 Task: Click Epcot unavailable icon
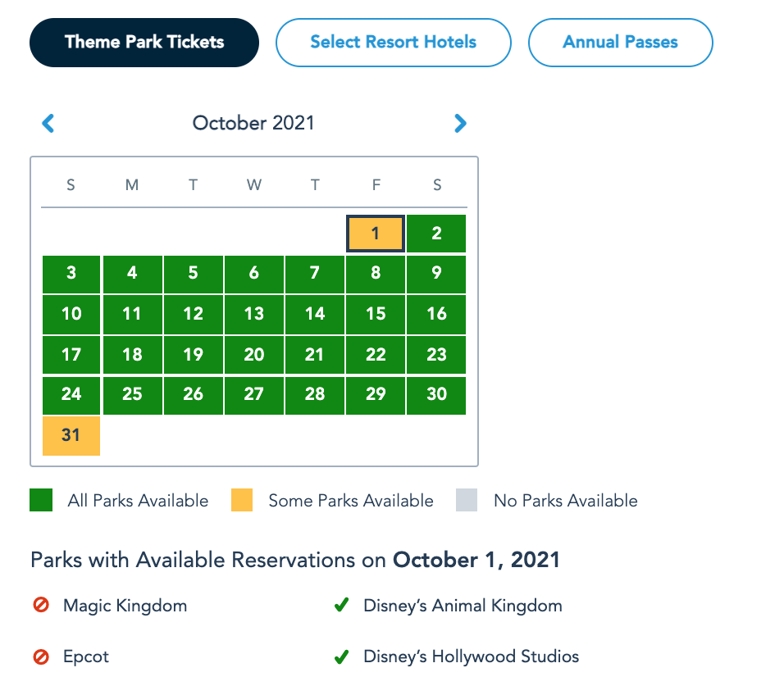[x=41, y=656]
